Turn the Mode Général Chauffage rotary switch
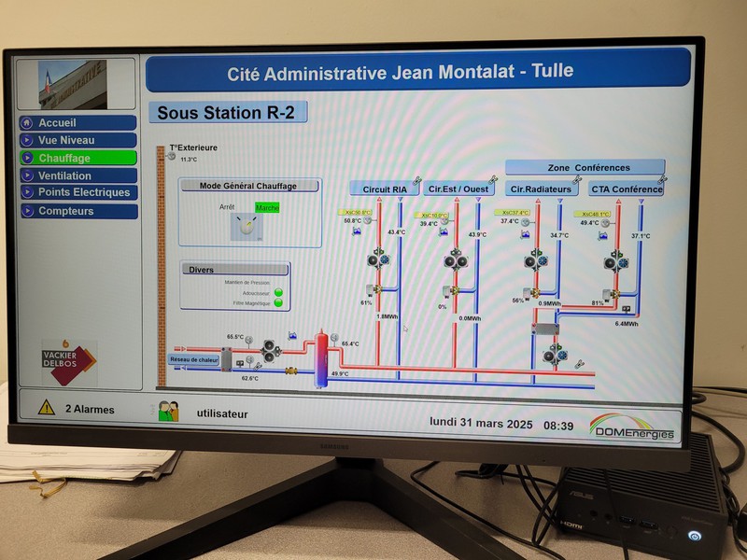The height and width of the screenshot is (560, 747). (x=246, y=224)
